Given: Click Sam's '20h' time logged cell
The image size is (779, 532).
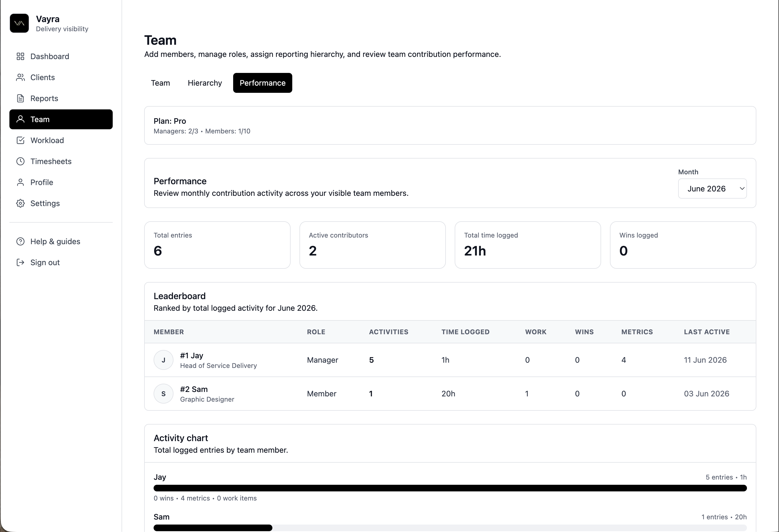Looking at the screenshot, I should click(448, 394).
